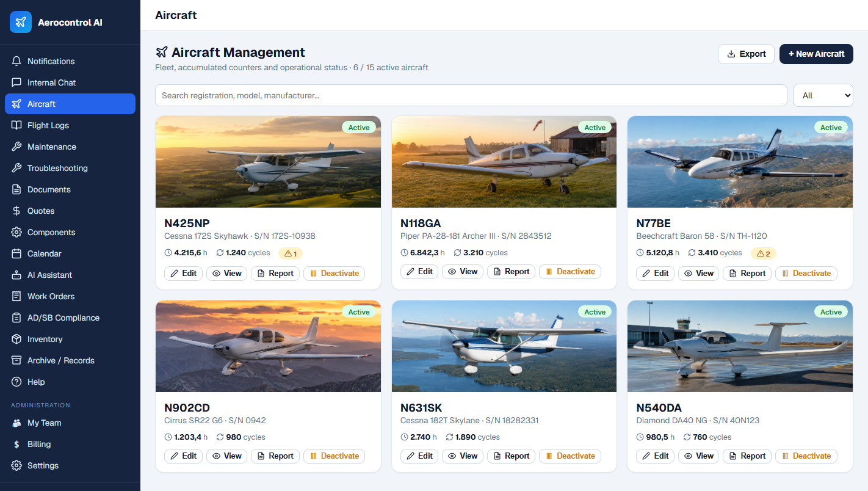Click the warning badge showing 2 on N77BE
Image resolution: width=868 pixels, height=491 pixels.
pyautogui.click(x=763, y=253)
